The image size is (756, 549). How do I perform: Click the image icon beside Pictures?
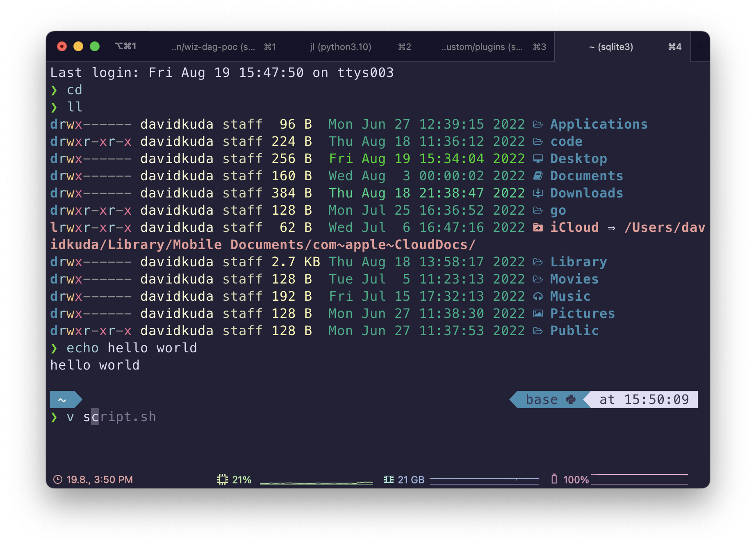click(538, 313)
